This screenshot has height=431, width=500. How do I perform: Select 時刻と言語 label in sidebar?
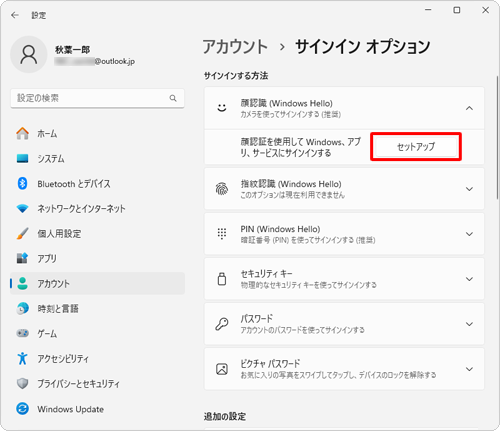[x=58, y=309]
